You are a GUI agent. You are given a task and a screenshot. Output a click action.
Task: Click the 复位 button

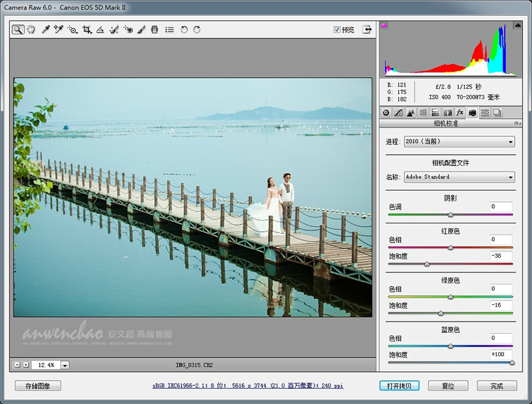click(x=448, y=385)
